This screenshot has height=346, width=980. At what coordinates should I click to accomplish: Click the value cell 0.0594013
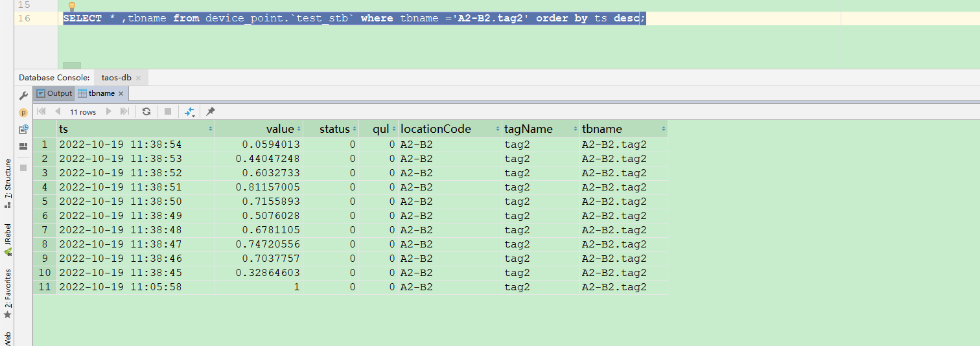(259, 144)
